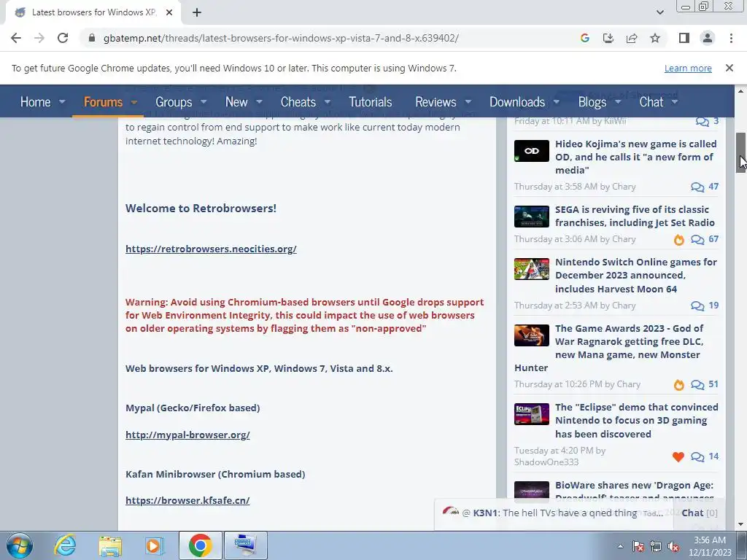Viewport: 747px width, 560px height.
Task: Open the retrobrowsers.neocities.org link
Action: pos(211,249)
